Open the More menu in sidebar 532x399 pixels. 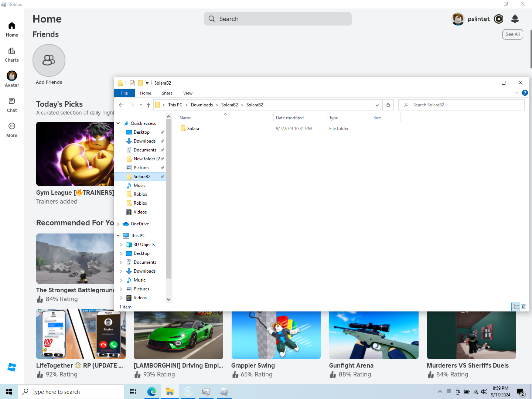tap(12, 130)
